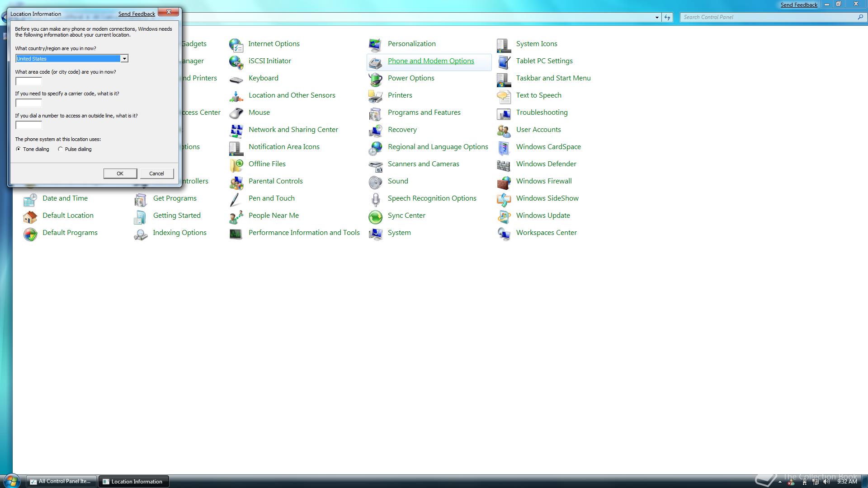The width and height of the screenshot is (868, 488).
Task: Click the outside line number input field
Action: coord(28,125)
